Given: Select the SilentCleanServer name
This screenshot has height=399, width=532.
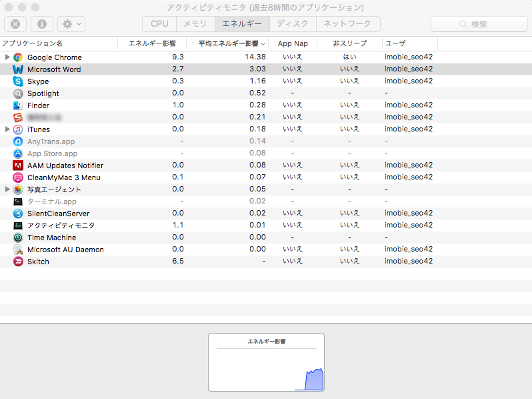Looking at the screenshot, I should [x=59, y=214].
